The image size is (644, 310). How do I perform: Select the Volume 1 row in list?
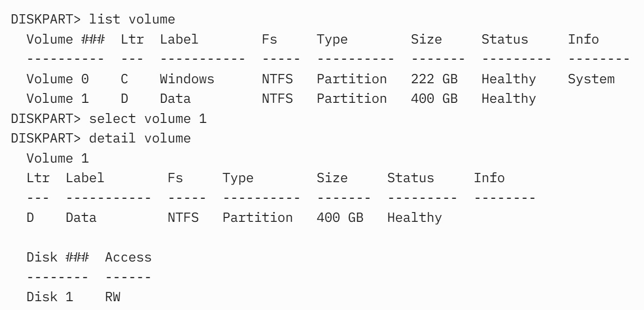[281, 98]
